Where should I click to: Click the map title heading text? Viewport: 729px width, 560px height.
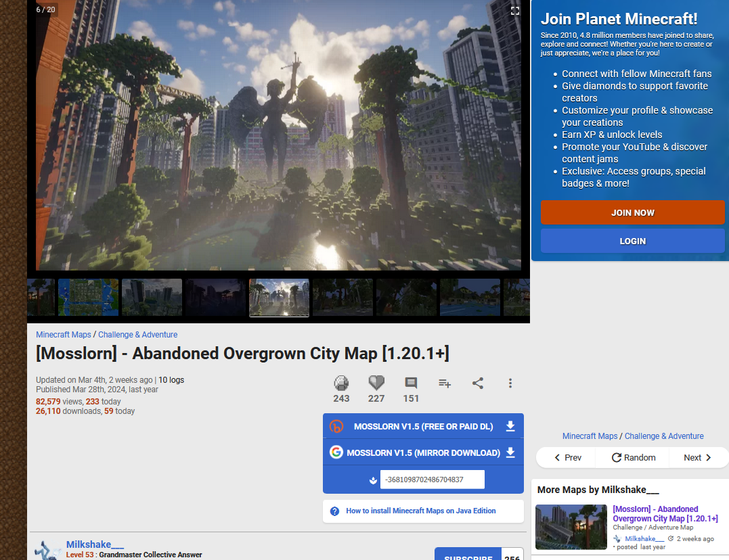tap(243, 353)
